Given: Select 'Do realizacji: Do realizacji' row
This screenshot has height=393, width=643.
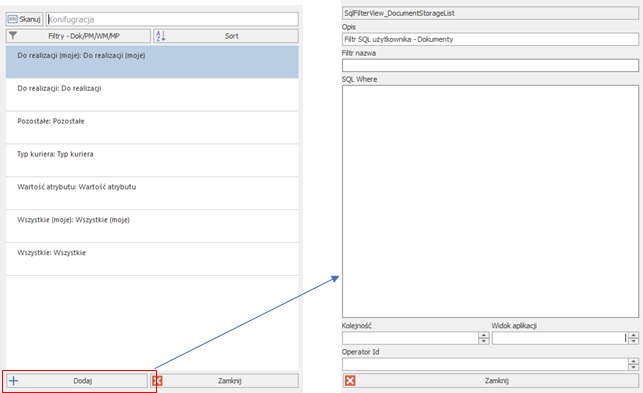Looking at the screenshot, I should pyautogui.click(x=152, y=95).
